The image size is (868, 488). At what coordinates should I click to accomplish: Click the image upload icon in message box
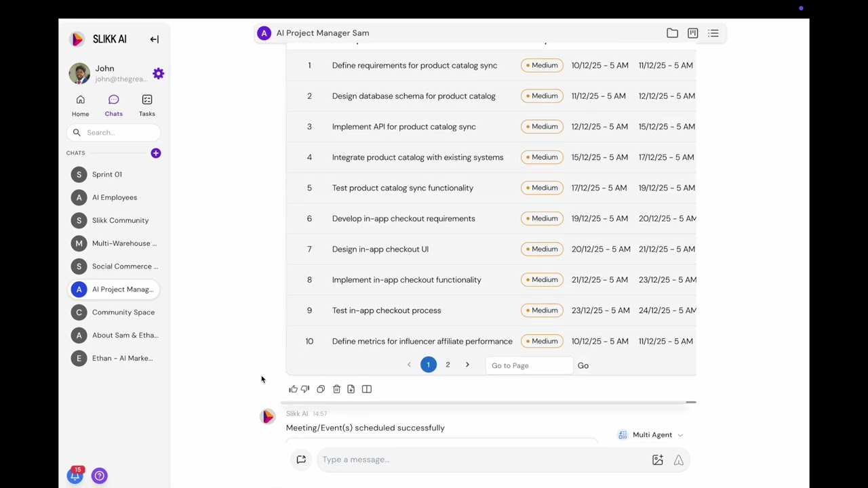coord(657,460)
